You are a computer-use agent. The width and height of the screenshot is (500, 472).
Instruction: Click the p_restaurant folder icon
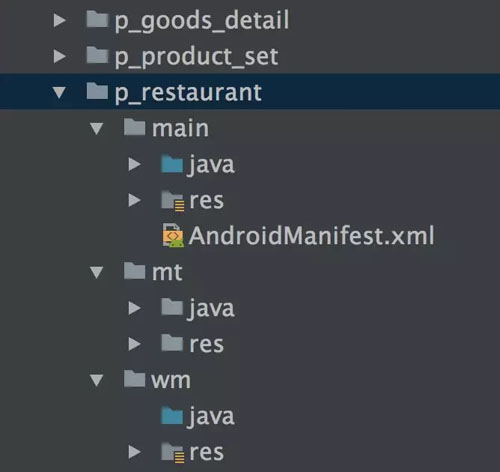97,91
